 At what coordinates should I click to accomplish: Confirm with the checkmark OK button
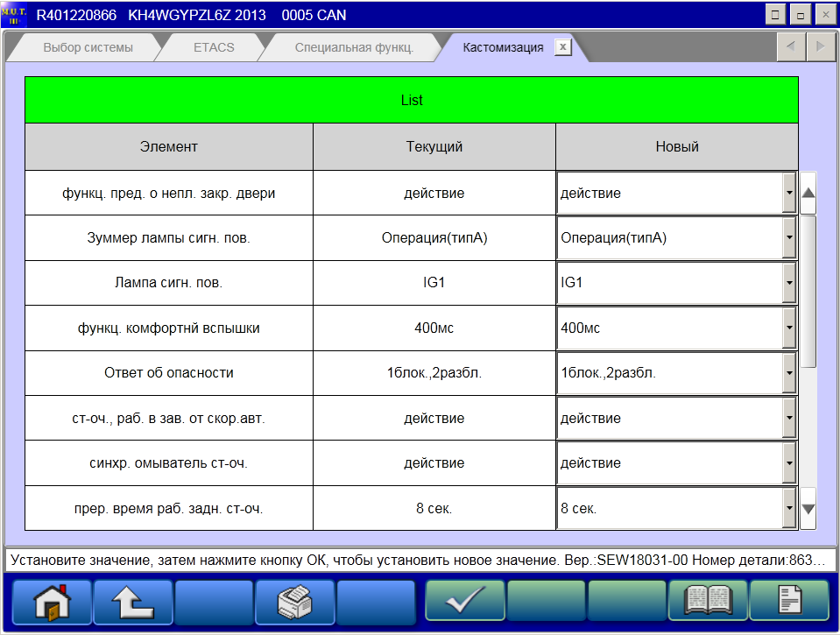point(464,601)
